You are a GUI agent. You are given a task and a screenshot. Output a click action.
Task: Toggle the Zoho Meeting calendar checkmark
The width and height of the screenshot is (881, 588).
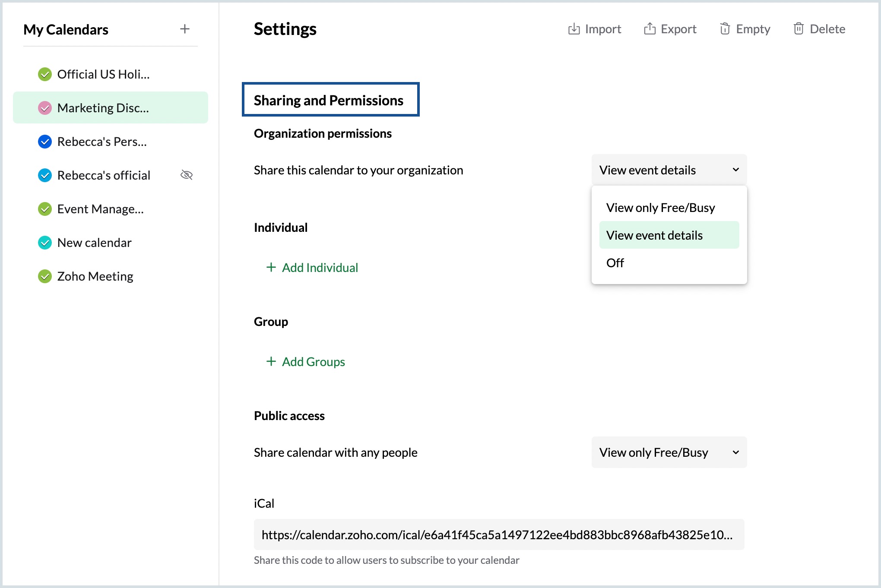coord(45,276)
